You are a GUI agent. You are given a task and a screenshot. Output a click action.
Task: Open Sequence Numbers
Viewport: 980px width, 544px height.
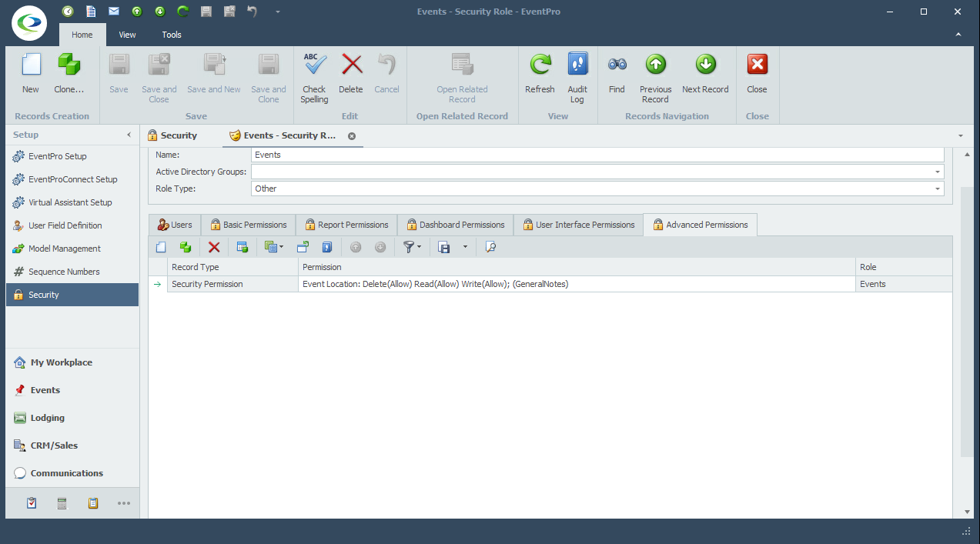(x=72, y=272)
